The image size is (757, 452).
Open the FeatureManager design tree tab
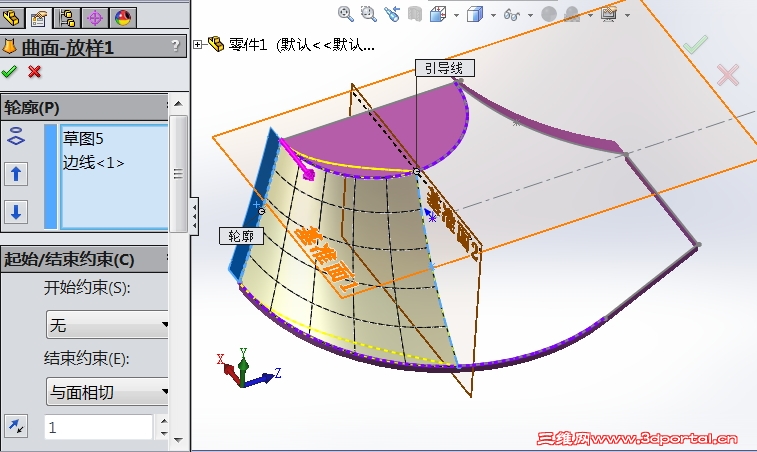12,18
